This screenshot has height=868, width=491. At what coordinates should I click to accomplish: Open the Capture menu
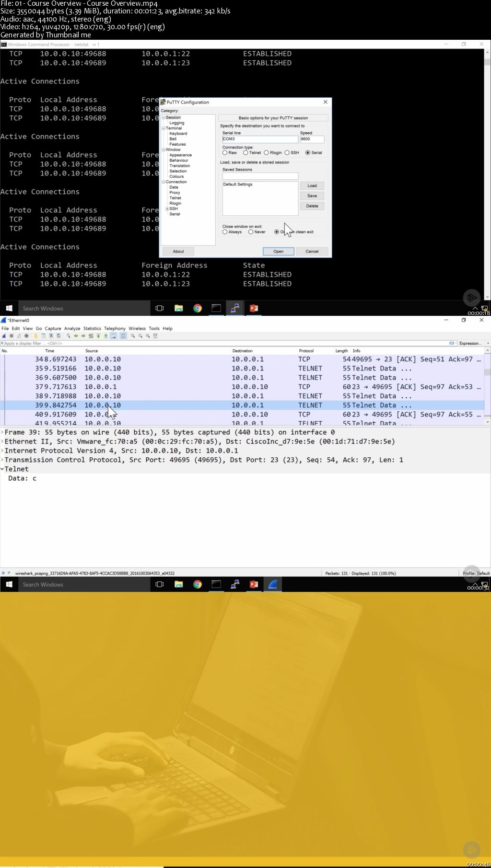point(53,328)
